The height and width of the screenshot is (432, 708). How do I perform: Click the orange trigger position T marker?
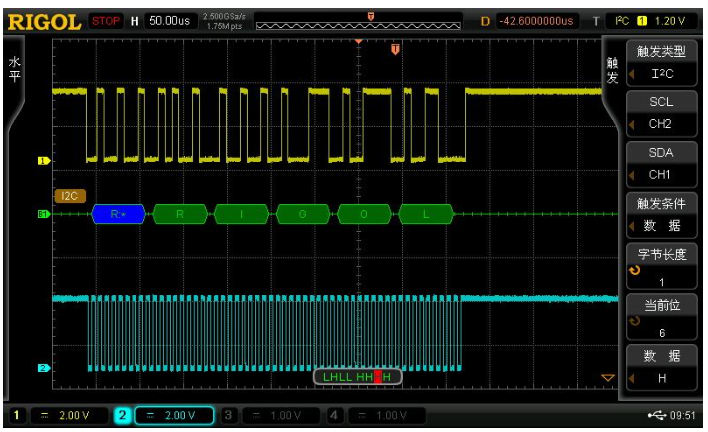pyautogui.click(x=395, y=49)
